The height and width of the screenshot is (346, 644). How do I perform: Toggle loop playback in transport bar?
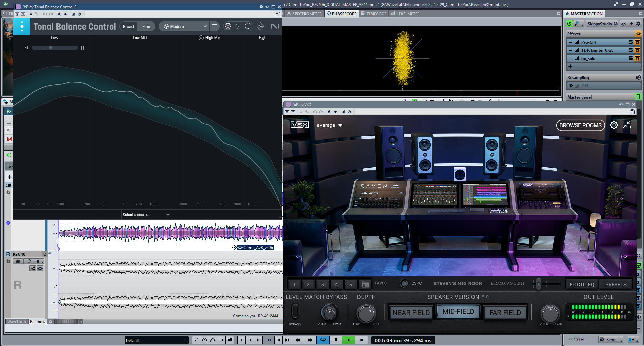pos(323,340)
